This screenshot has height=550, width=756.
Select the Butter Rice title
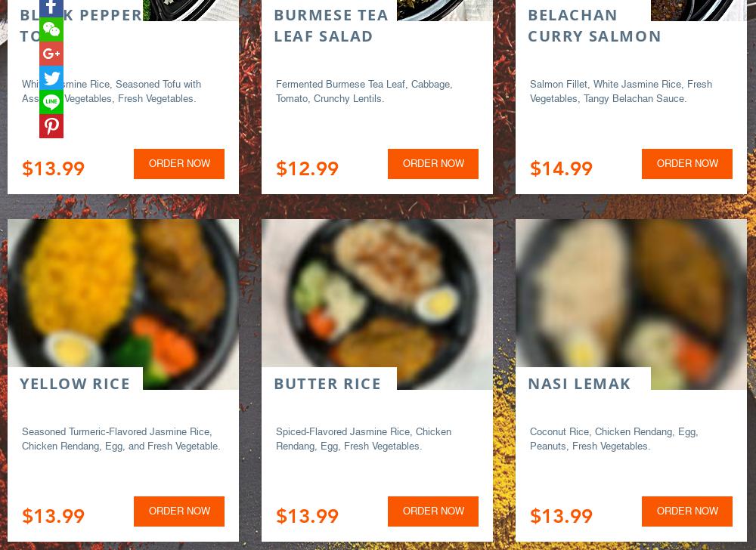[x=327, y=384]
